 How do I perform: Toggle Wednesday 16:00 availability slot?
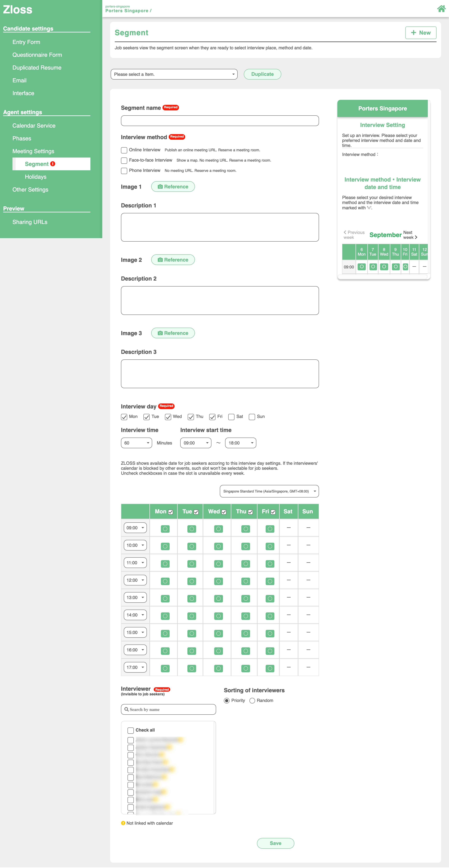219,651
